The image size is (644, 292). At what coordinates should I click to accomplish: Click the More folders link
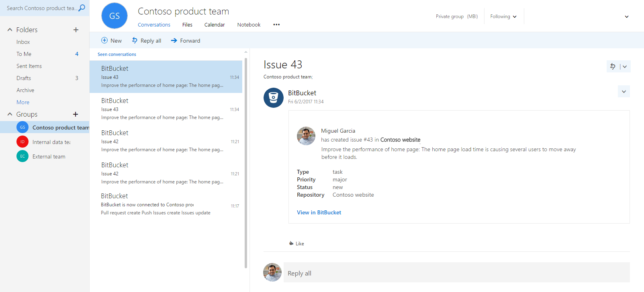coord(23,102)
